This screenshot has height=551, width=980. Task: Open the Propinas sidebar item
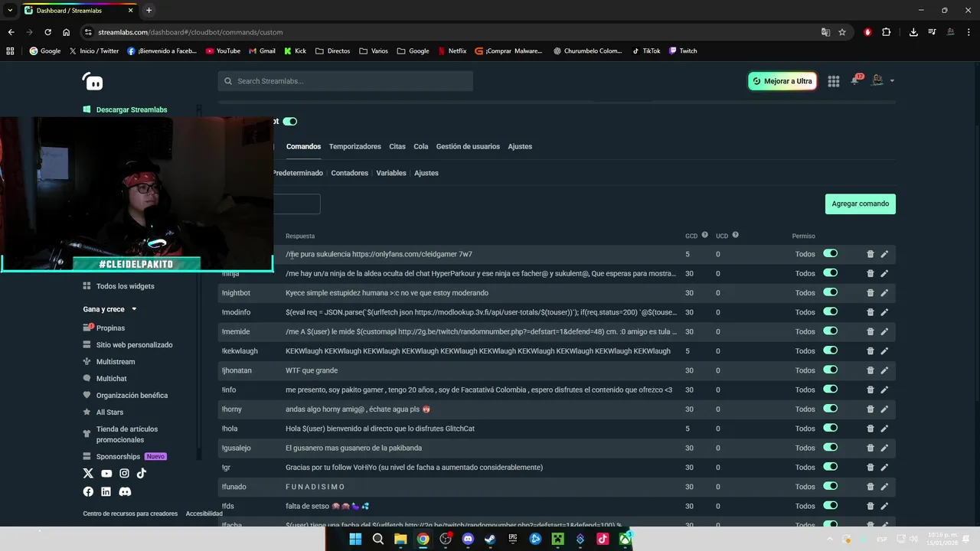click(x=104, y=328)
